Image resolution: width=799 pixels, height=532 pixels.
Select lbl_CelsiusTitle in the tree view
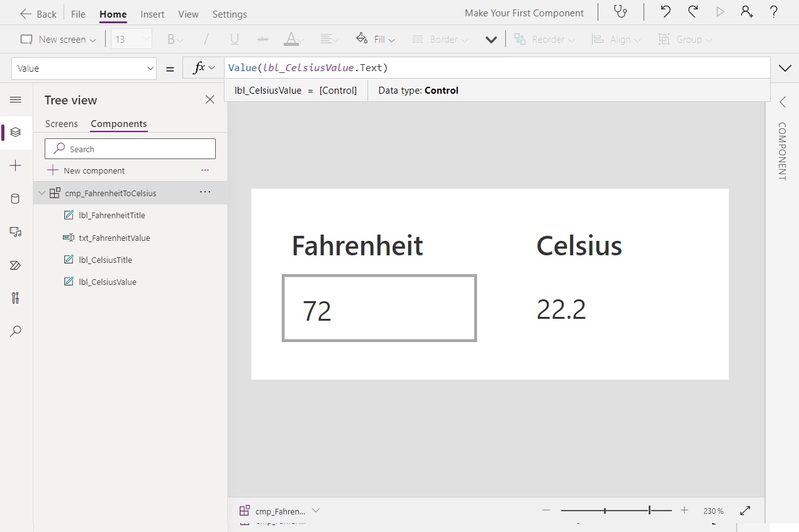pyautogui.click(x=106, y=259)
